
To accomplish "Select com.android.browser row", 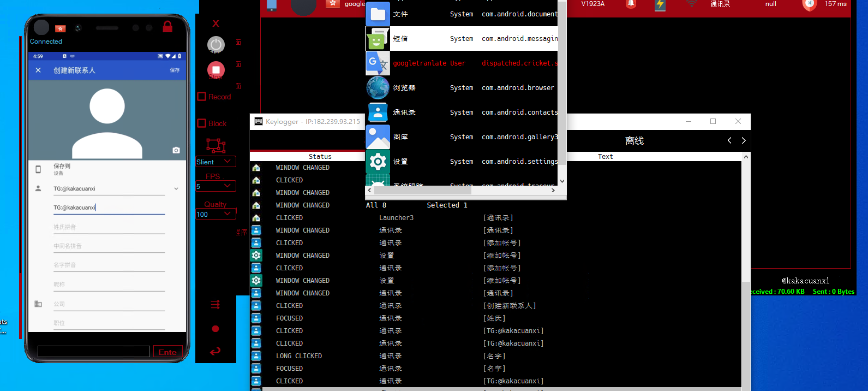I will pos(462,87).
